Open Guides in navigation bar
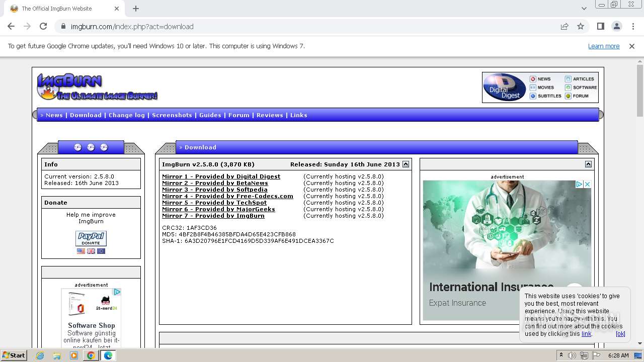 [x=210, y=115]
